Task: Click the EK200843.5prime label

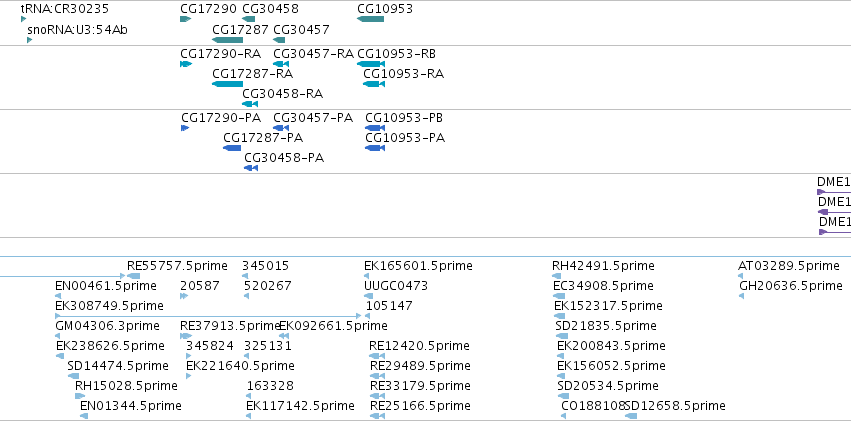Action: [x=611, y=346]
